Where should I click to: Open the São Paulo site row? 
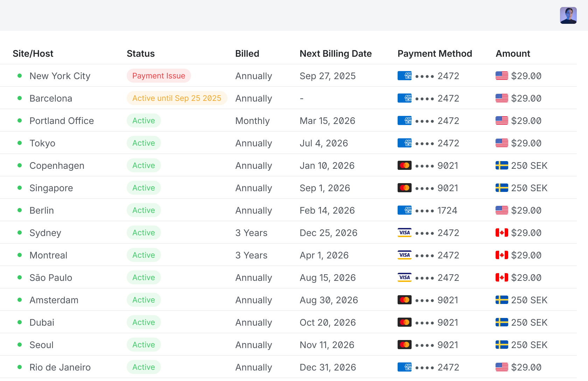point(288,277)
